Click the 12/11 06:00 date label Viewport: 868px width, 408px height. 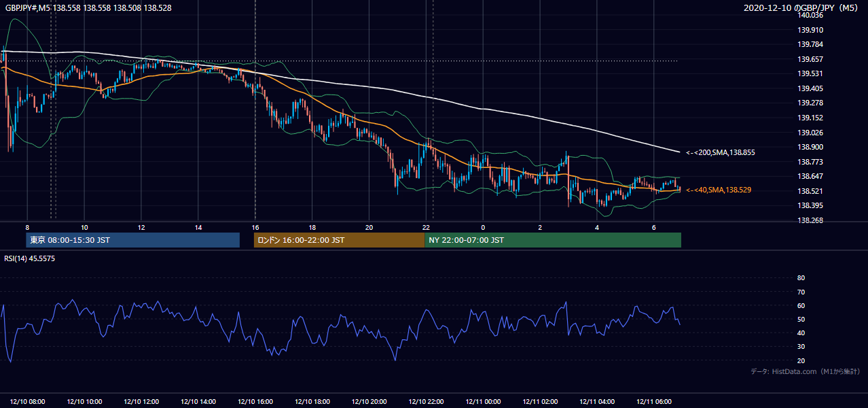pos(654,402)
